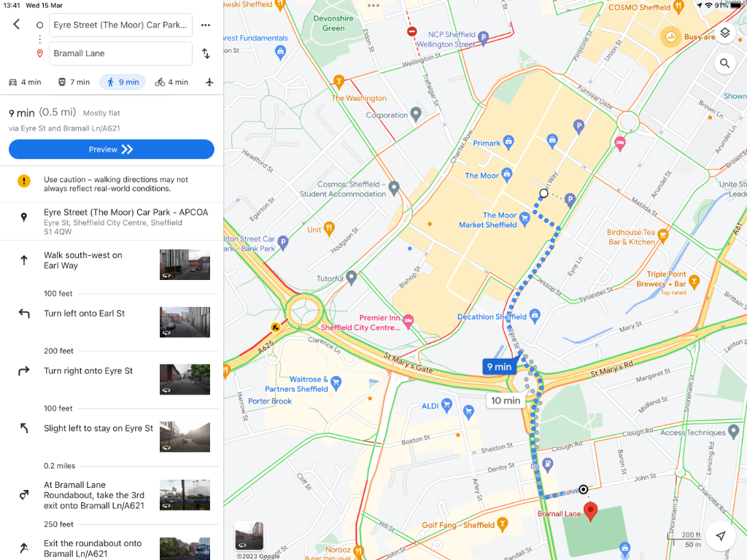Tap the Tutorful location pin

click(352, 277)
